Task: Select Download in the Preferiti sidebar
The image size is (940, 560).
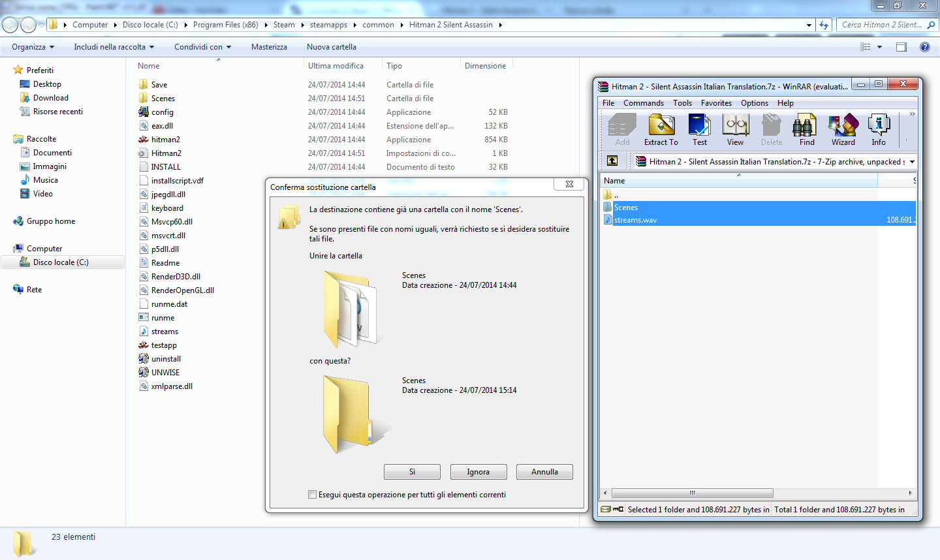Action: click(x=51, y=98)
